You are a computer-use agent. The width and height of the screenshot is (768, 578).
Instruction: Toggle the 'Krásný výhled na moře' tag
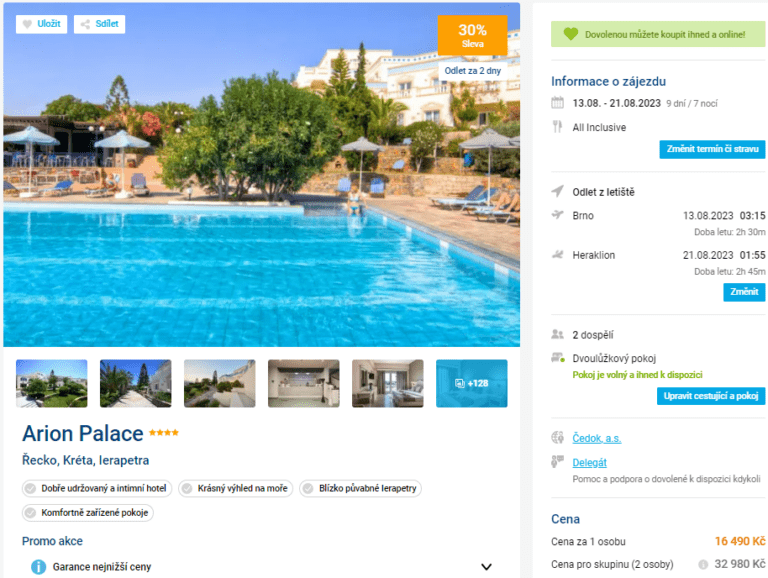click(236, 488)
